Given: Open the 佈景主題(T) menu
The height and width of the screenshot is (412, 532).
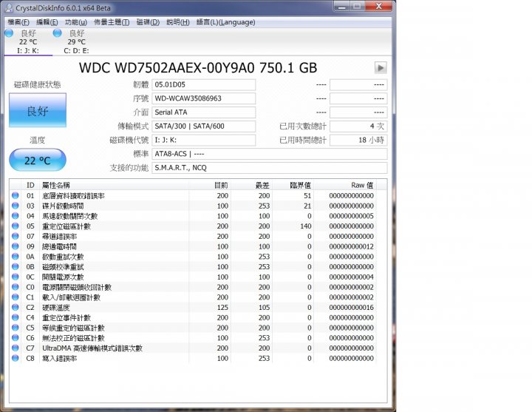Looking at the screenshot, I should [112, 22].
